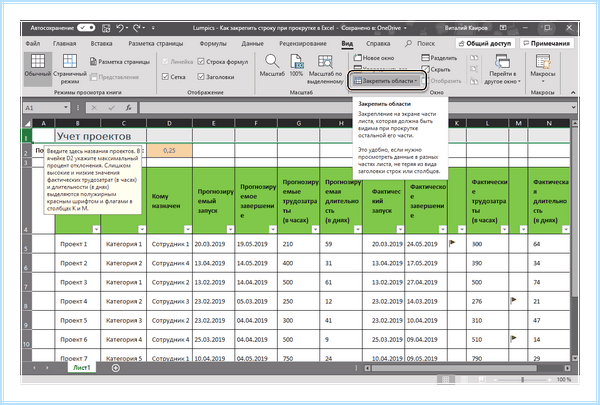Open the Name Box dropdown arrow

click(x=66, y=108)
